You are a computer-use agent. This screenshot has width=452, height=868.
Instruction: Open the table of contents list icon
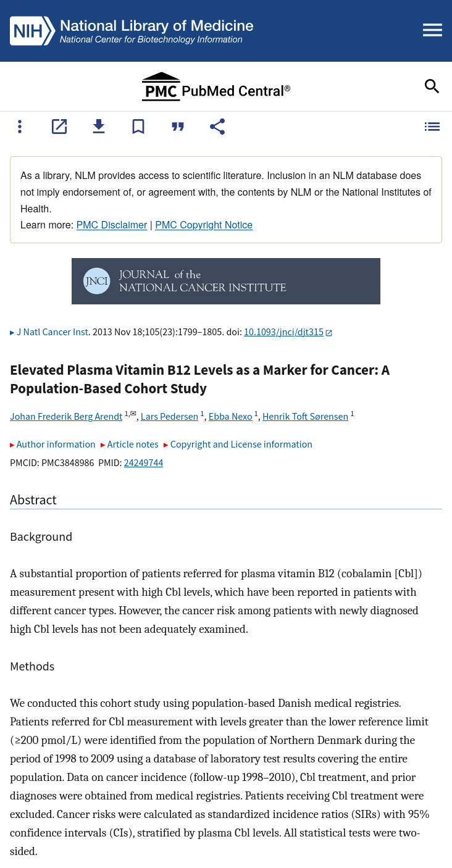tap(432, 127)
